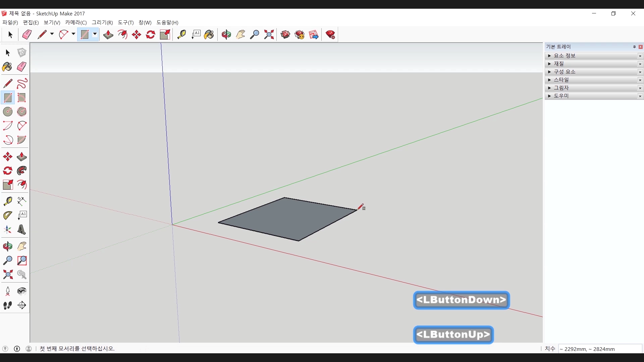Select the Eraser tool in top toolbar
This screenshot has height=362, width=644.
coord(27,35)
